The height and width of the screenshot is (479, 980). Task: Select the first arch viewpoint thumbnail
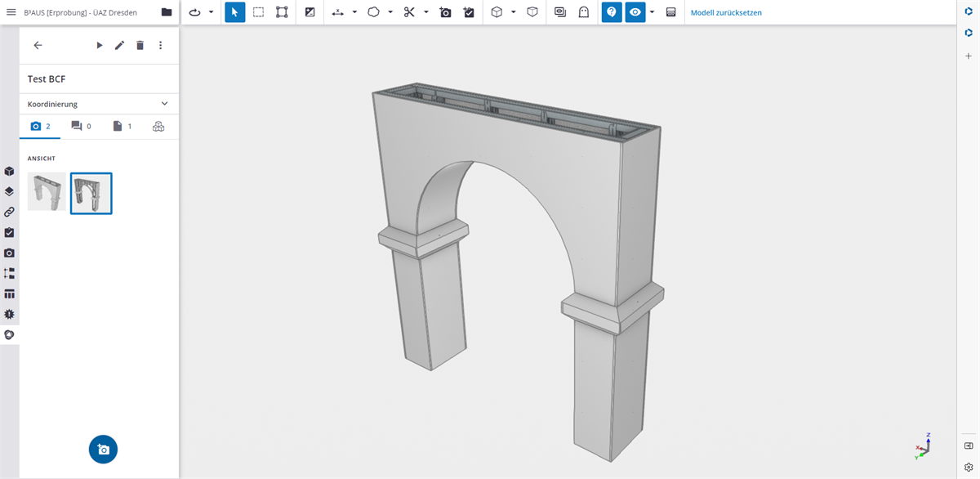47,192
